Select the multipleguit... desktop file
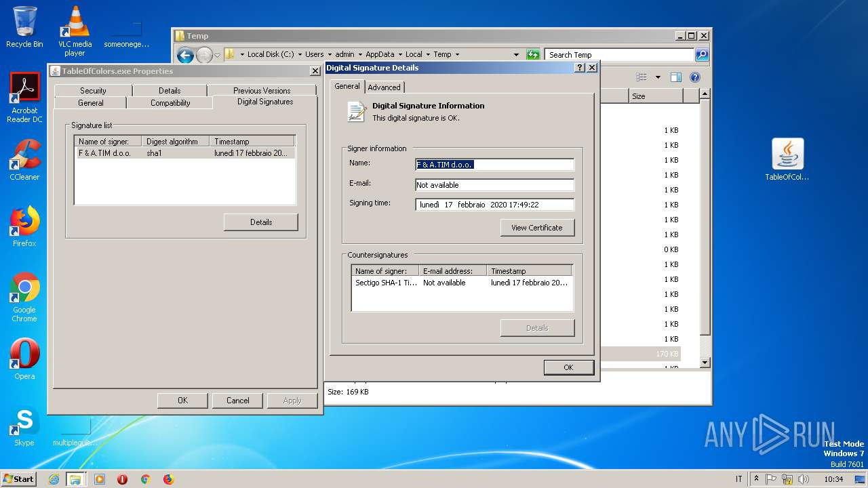 pos(75,432)
